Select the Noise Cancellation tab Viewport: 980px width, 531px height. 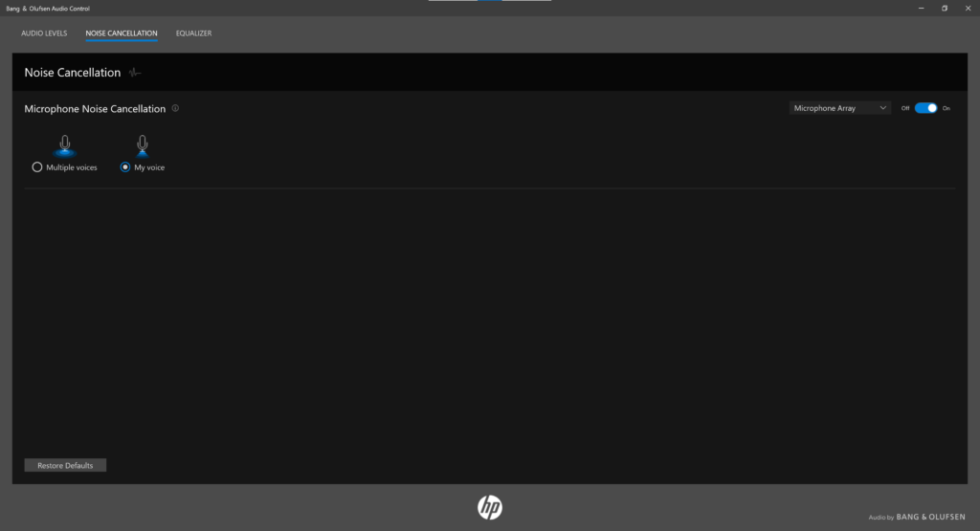pos(122,33)
